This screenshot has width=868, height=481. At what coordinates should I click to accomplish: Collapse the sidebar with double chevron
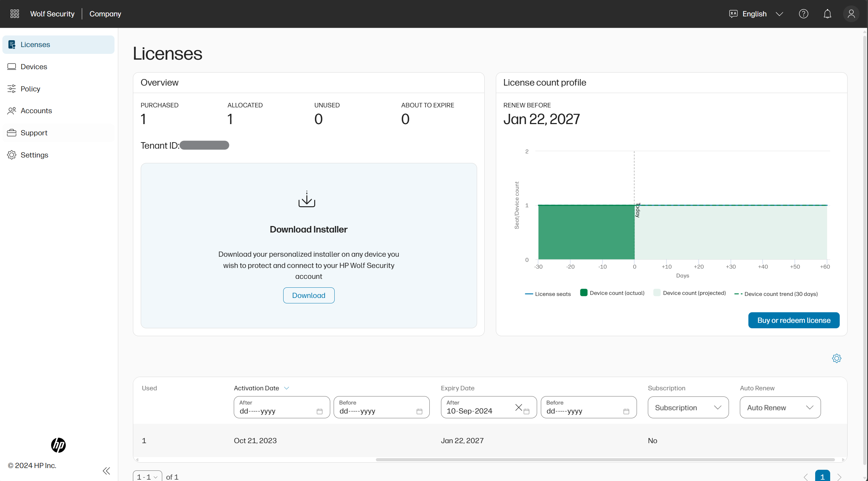106,471
